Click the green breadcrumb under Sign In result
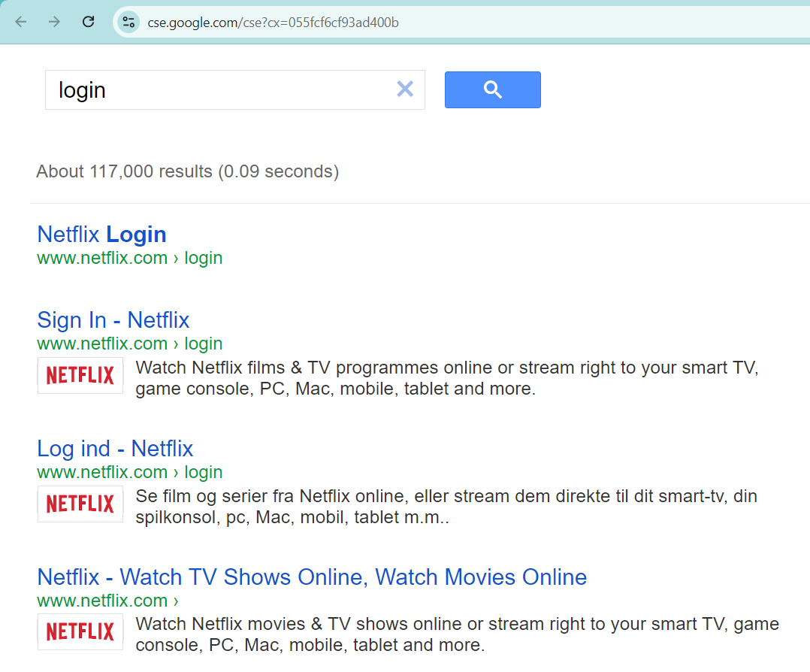 [129, 344]
